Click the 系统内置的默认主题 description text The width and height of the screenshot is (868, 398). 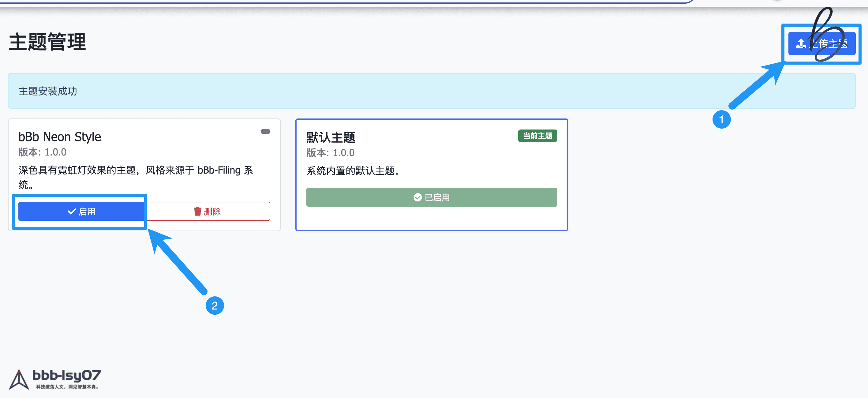pyautogui.click(x=353, y=171)
